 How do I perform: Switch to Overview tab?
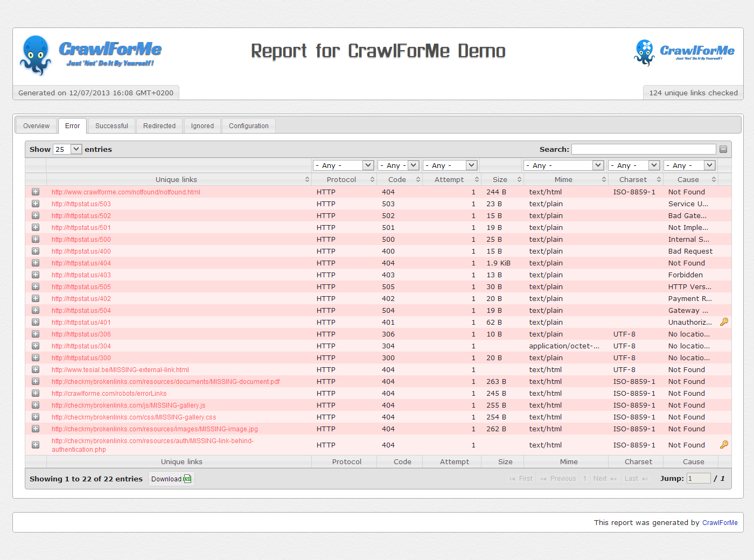(36, 126)
